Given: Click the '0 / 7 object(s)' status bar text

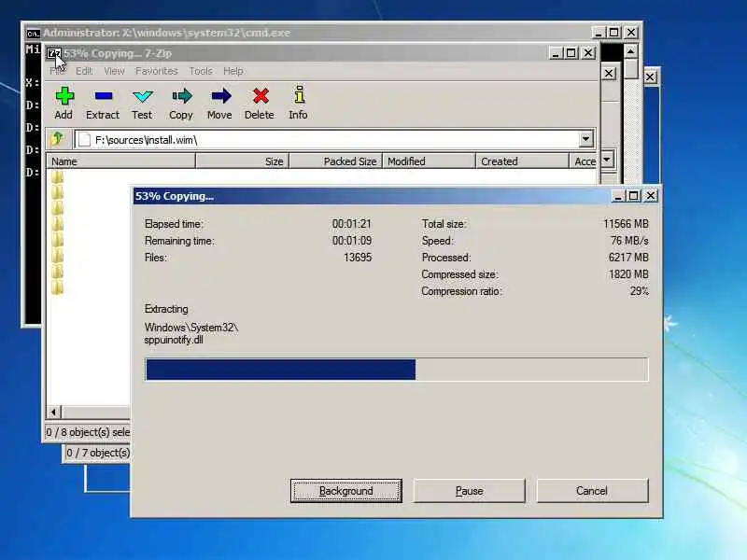Looking at the screenshot, I should click(x=98, y=453).
